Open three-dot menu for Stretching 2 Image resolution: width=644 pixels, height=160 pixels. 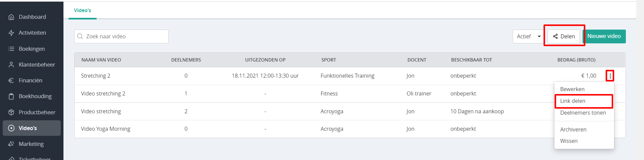(x=610, y=76)
